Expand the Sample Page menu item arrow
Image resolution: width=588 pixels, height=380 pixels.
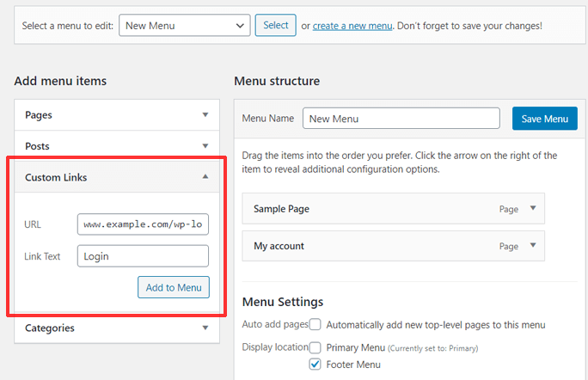click(x=533, y=208)
